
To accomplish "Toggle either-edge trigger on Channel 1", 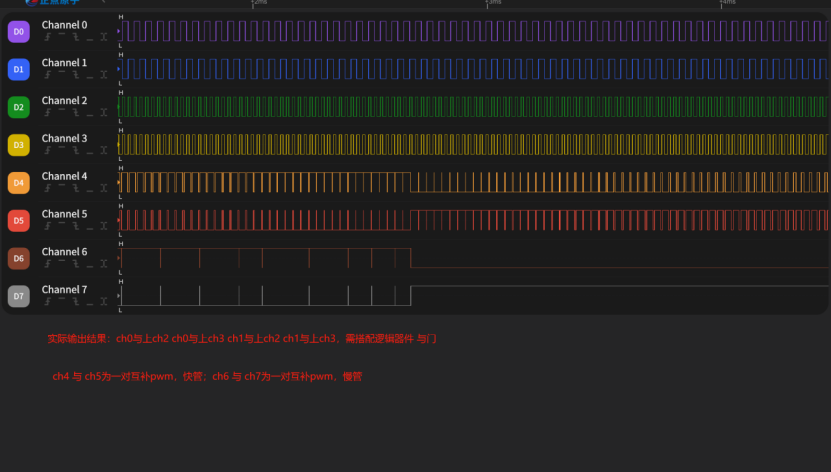I will pos(104,74).
